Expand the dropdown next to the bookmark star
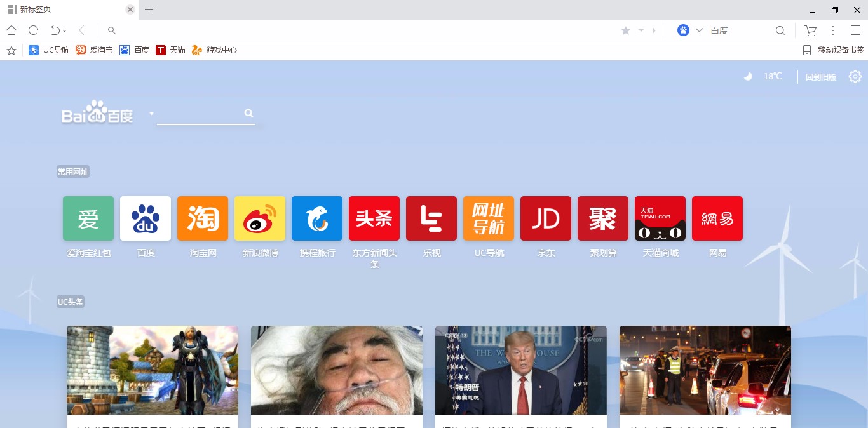 click(x=641, y=30)
